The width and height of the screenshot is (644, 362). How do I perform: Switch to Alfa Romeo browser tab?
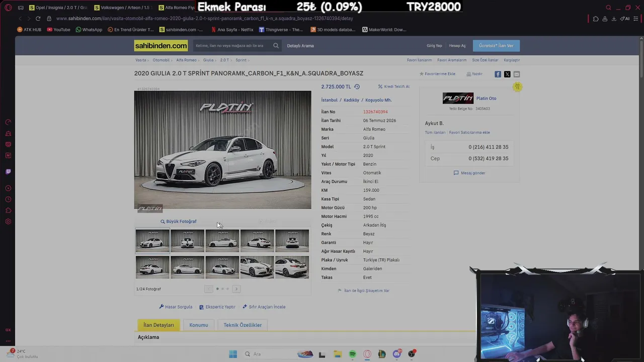[x=176, y=8]
